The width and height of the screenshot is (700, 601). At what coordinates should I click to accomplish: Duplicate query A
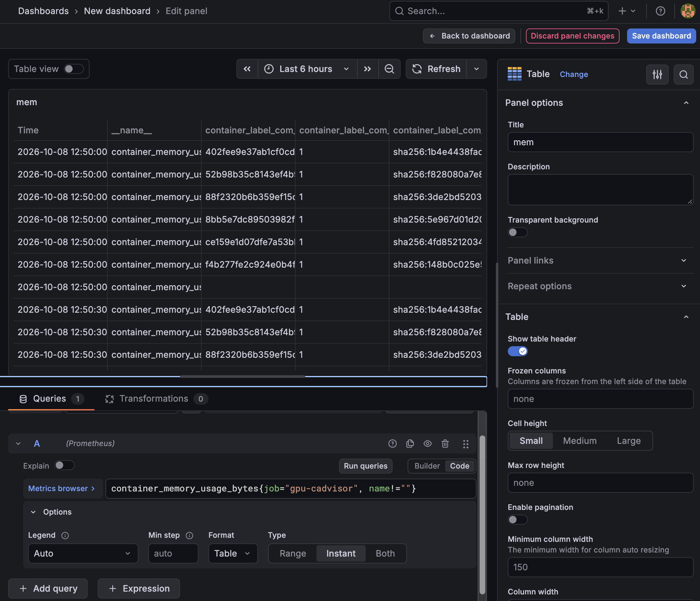coord(410,444)
